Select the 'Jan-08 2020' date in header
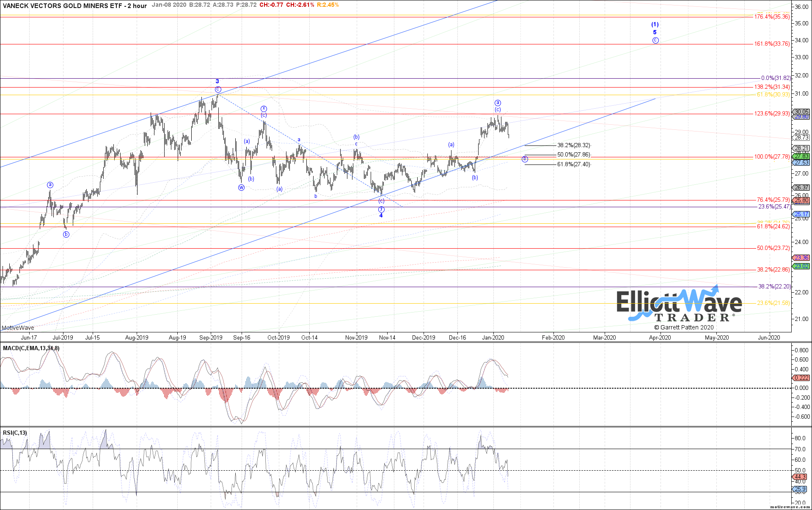Image resolution: width=812 pixels, height=510 pixels. [x=169, y=5]
